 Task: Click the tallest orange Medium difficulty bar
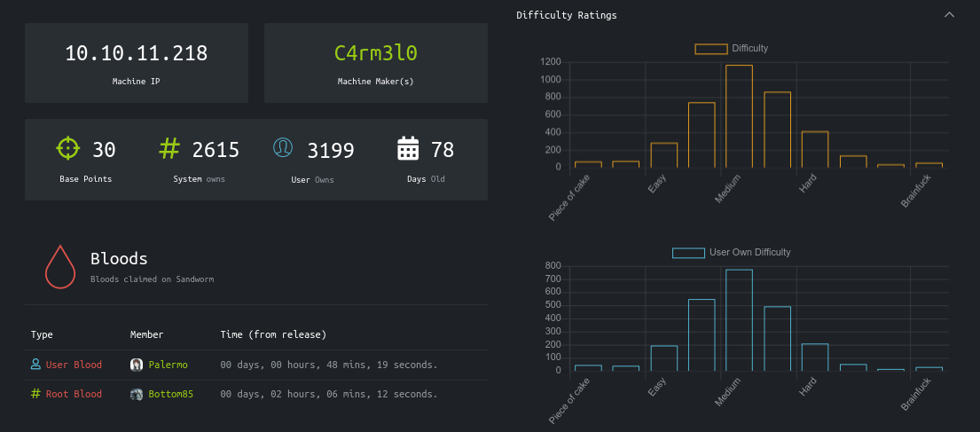point(739,116)
